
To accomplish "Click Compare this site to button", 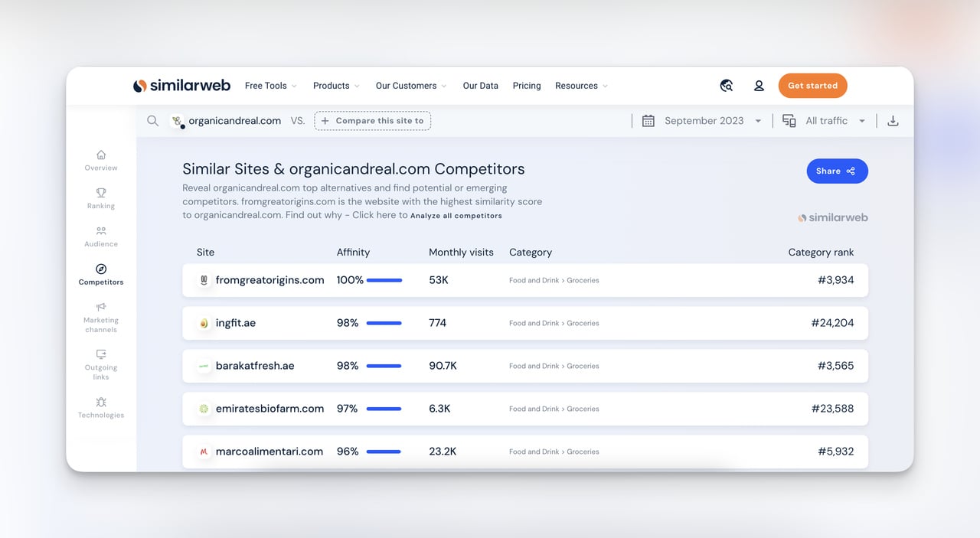I will click(x=373, y=121).
